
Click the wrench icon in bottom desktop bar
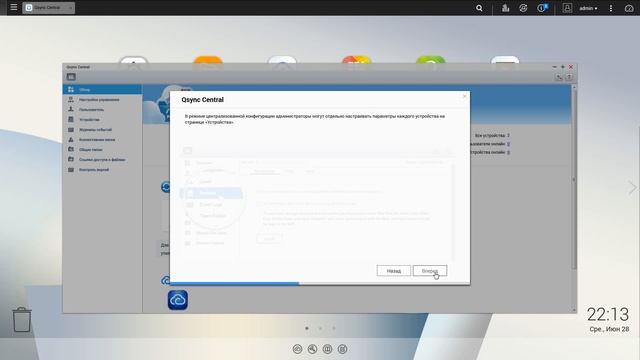pos(312,349)
